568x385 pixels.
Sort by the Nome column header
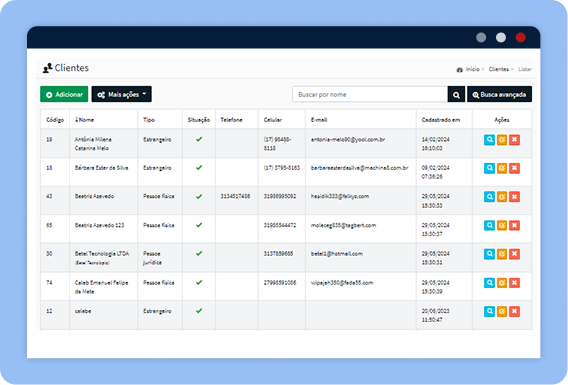coord(84,120)
